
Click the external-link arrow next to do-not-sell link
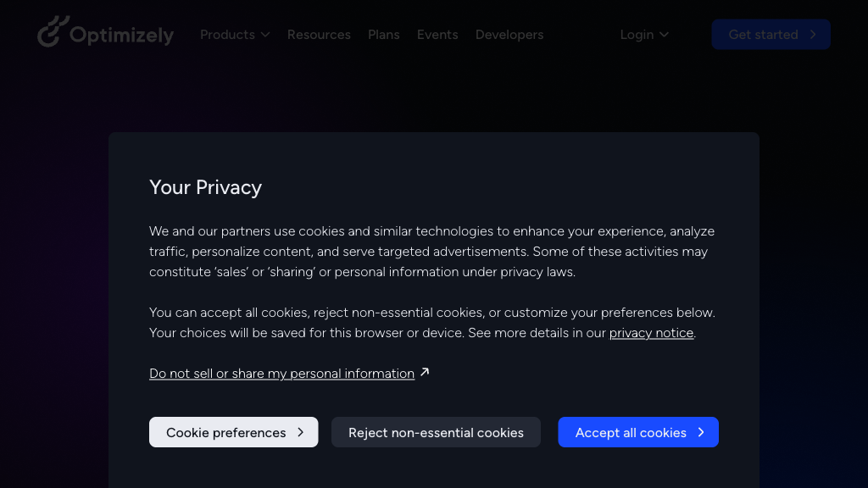click(x=423, y=372)
